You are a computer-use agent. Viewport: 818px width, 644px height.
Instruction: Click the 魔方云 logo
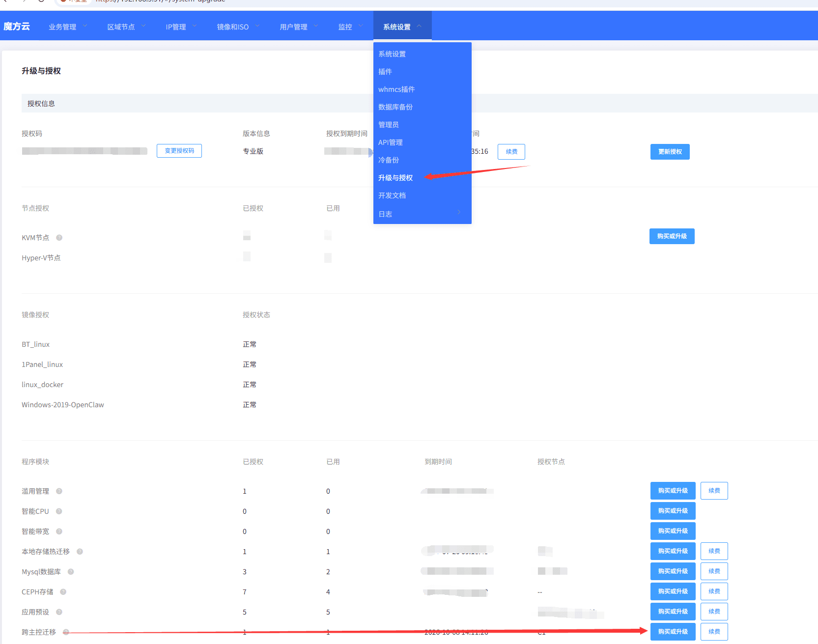click(x=17, y=26)
